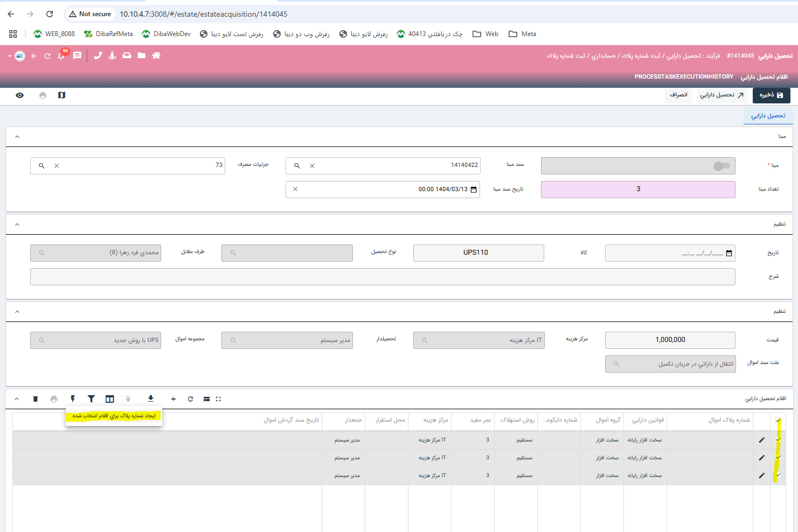Click the home icon in the pink header
The height and width of the screenshot is (532, 798).
click(x=156, y=55)
